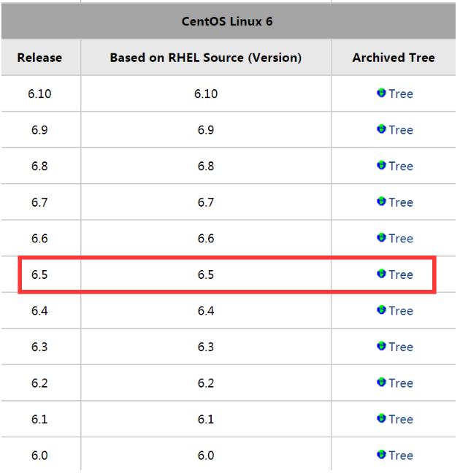Open the Tree link for release 6.4
The height and width of the screenshot is (476, 460).
point(401,311)
